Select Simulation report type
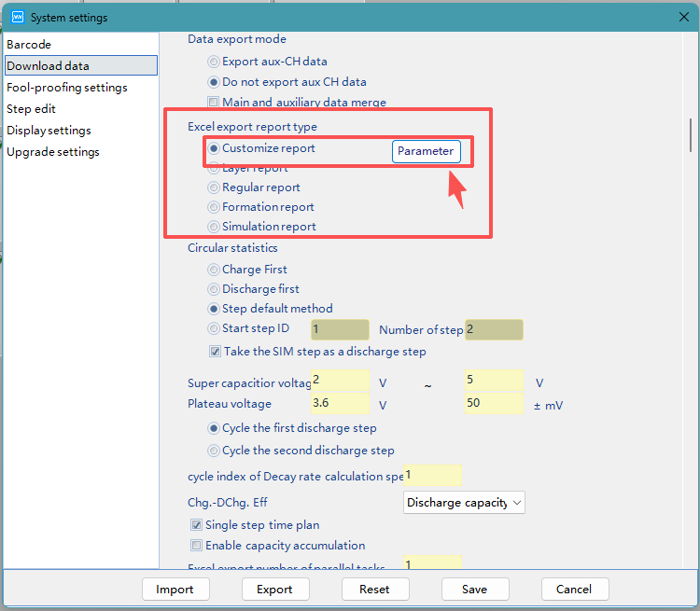700x611 pixels. click(214, 227)
